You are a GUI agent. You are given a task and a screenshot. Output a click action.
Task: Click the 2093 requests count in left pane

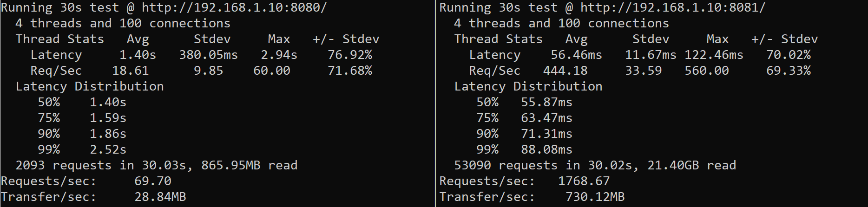point(30,166)
